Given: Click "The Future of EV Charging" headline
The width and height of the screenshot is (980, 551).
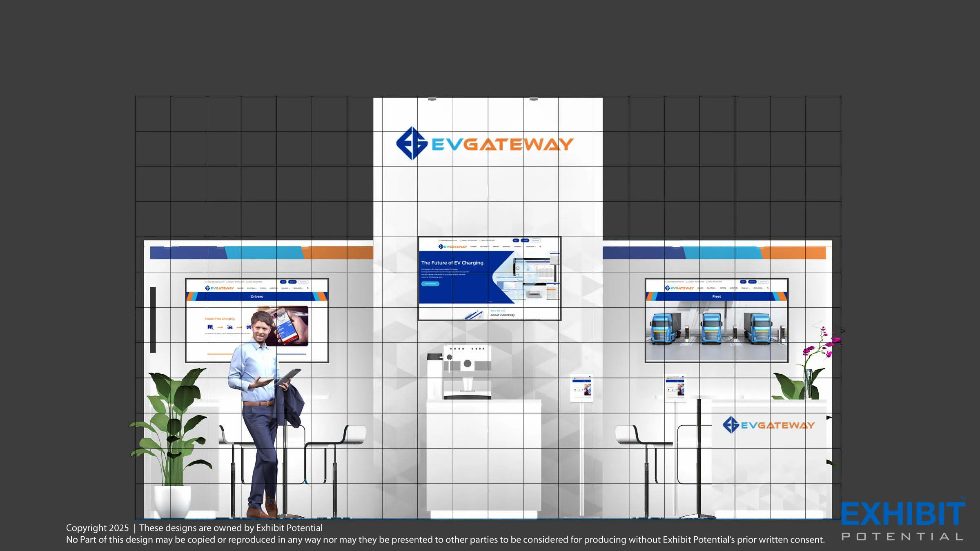Looking at the screenshot, I should click(452, 263).
